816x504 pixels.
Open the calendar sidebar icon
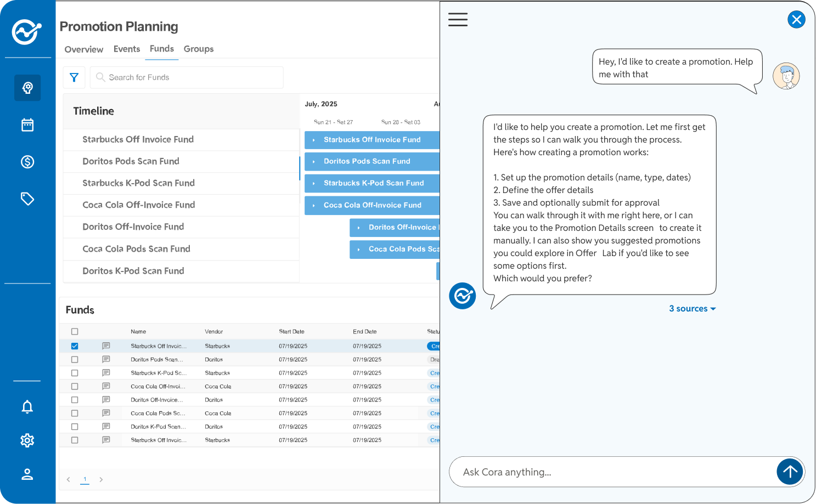pyautogui.click(x=27, y=125)
